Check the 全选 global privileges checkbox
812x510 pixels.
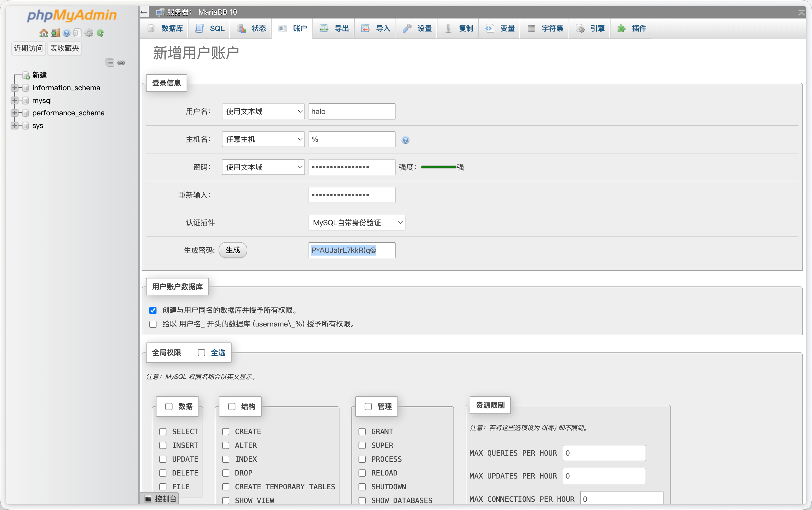tap(201, 353)
